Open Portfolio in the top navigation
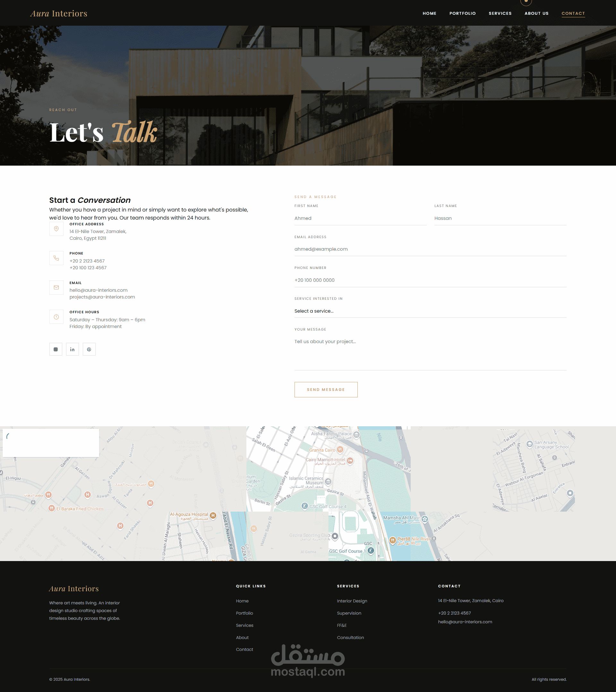This screenshot has width=616, height=692. tap(462, 13)
